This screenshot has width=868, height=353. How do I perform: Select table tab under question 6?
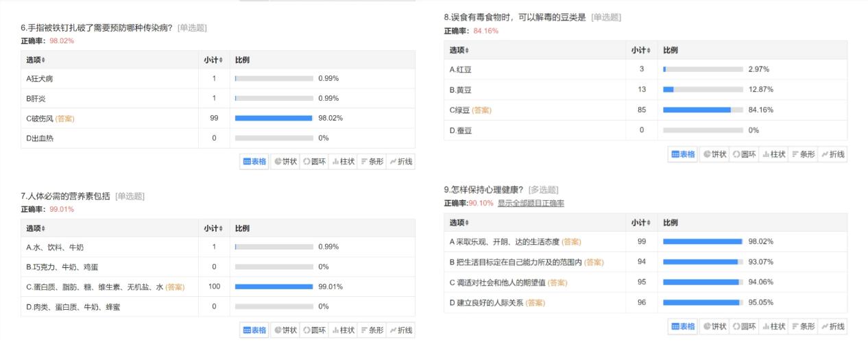tap(254, 162)
